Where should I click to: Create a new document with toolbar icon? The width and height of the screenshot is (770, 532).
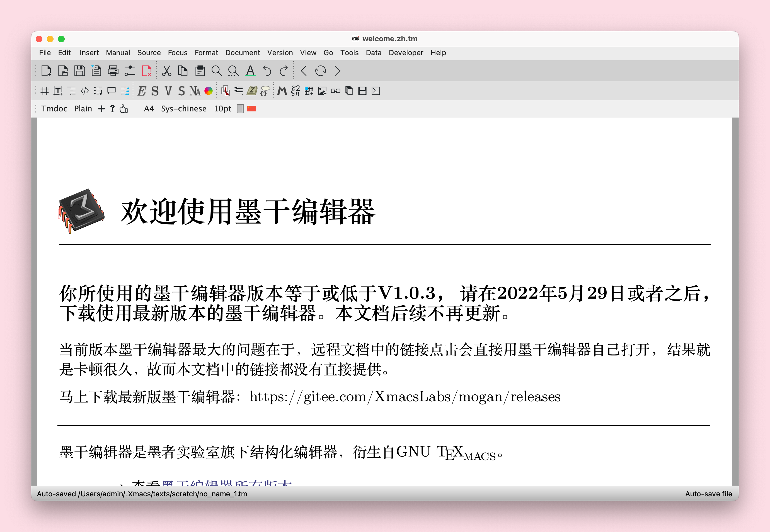46,71
